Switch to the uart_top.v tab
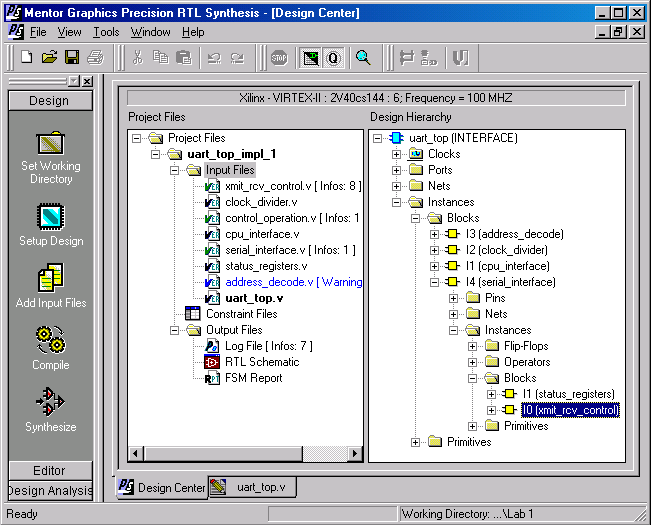The height and width of the screenshot is (525, 651). [x=252, y=487]
